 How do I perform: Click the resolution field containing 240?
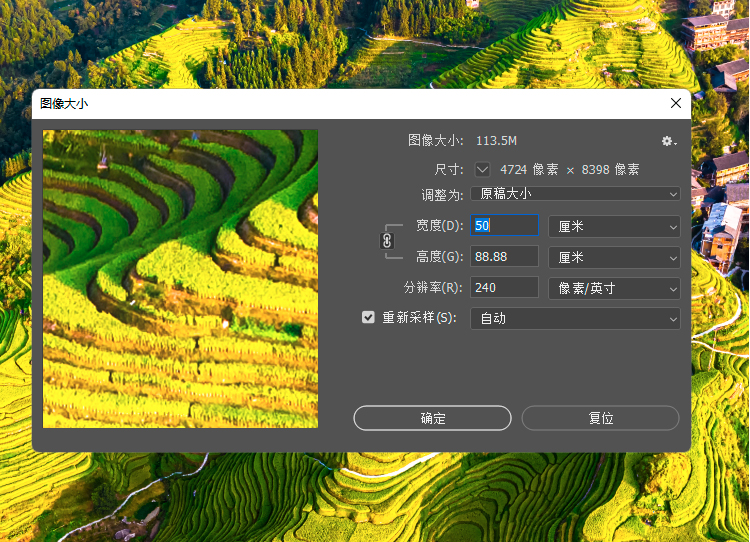click(x=504, y=288)
